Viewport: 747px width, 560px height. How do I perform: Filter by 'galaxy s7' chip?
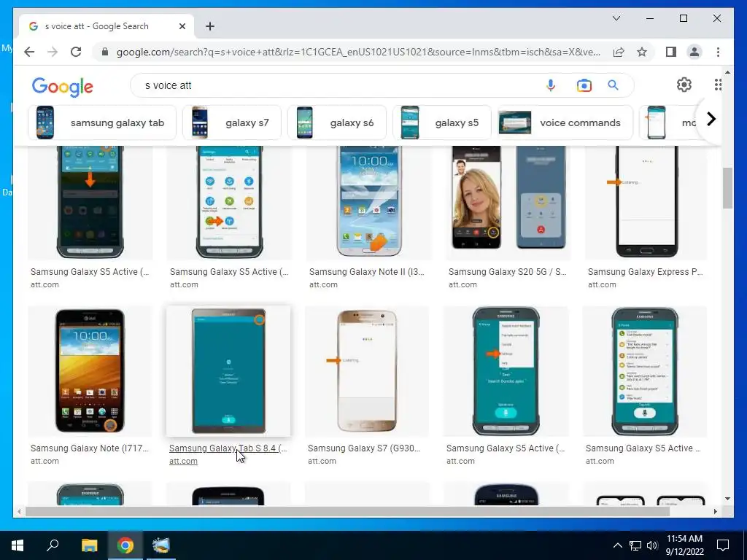pos(232,122)
